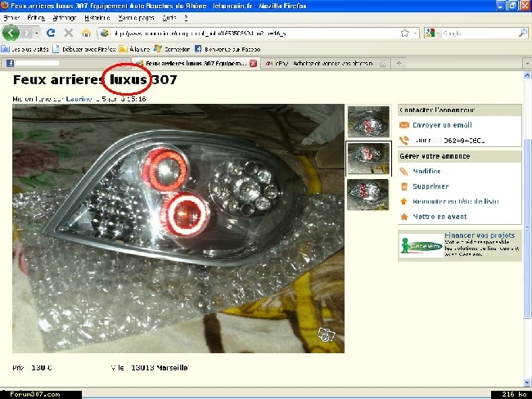Open the search engine selector dropdown

[x=433, y=33]
